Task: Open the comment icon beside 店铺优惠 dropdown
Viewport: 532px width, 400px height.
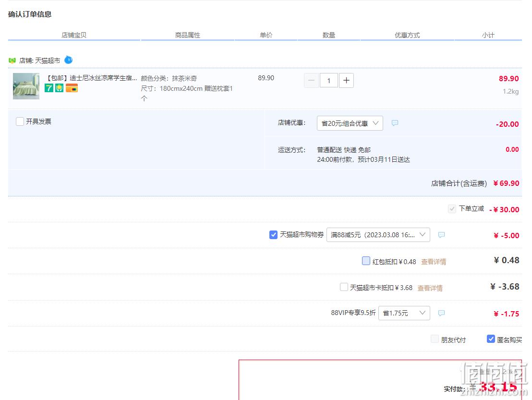Action: (x=395, y=123)
